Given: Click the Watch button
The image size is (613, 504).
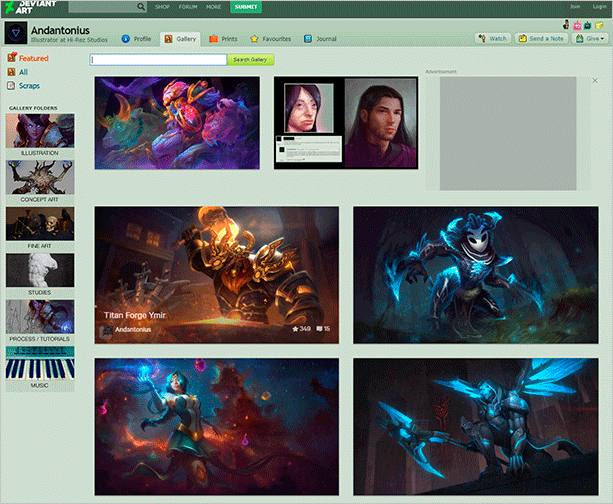Looking at the screenshot, I should tap(492, 38).
